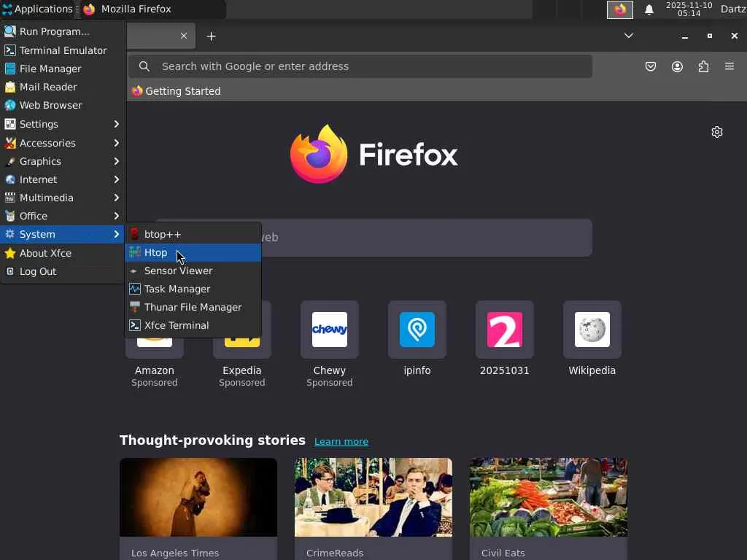Open the Los Angeles Times story thumbnail
The height and width of the screenshot is (560, 747).
tap(198, 497)
